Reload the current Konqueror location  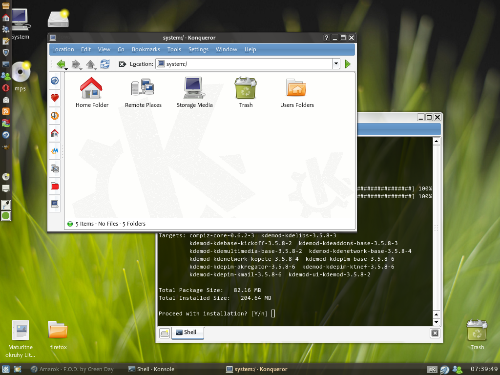tap(105, 64)
